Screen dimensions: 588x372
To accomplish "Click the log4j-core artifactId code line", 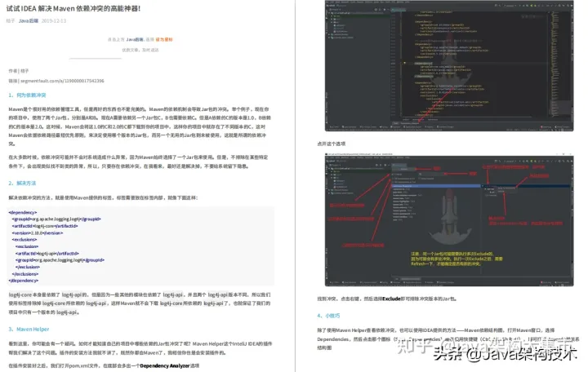I will point(45,226).
